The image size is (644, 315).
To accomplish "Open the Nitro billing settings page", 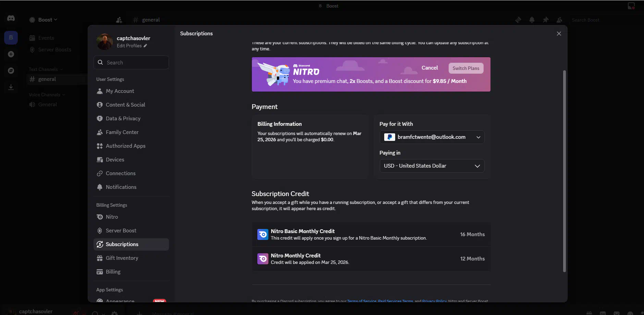I will (112, 217).
